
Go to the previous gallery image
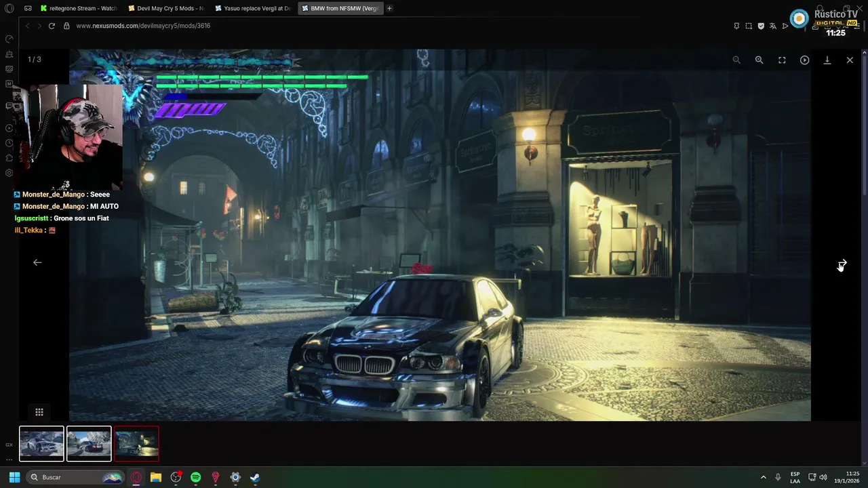[x=37, y=262]
